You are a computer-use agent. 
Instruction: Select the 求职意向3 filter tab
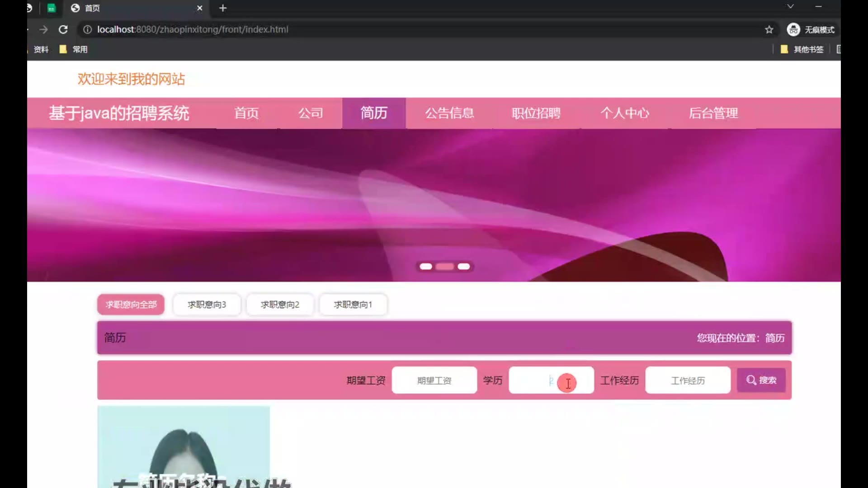207,305
